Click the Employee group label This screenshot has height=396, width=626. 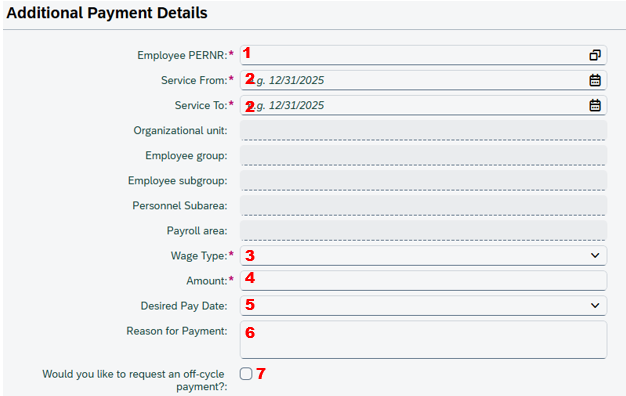coord(186,155)
